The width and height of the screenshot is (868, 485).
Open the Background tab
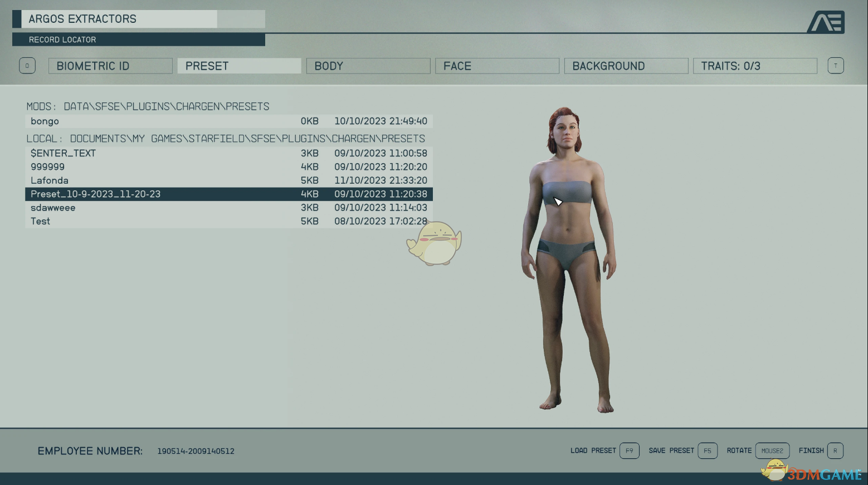tap(626, 66)
